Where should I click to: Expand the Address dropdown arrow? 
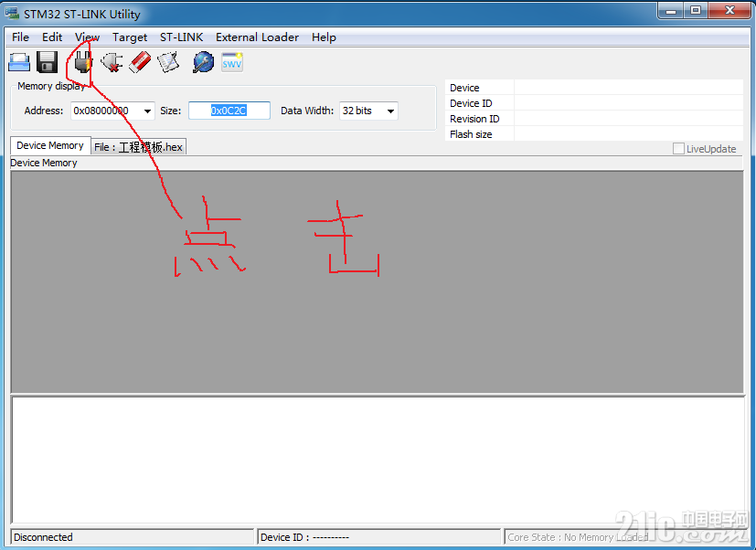click(147, 111)
